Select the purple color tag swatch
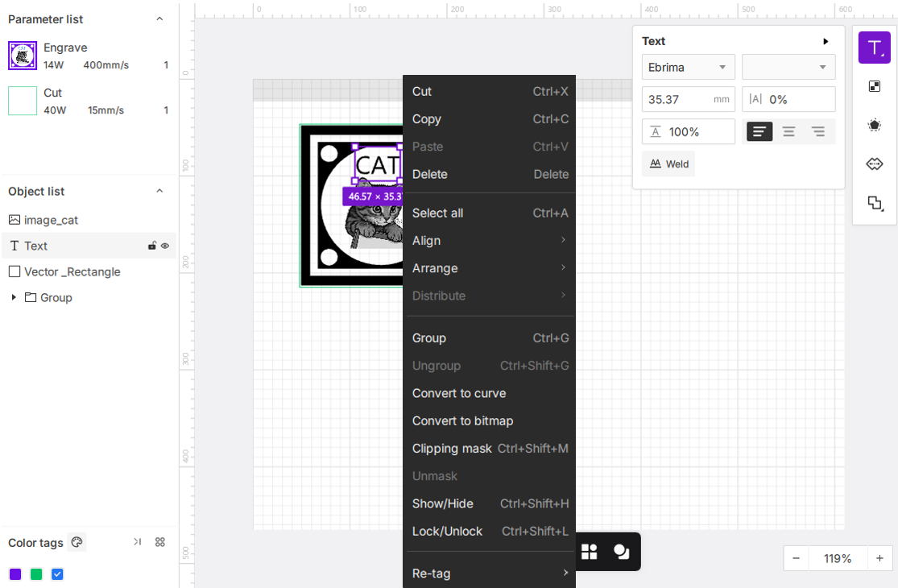 (x=15, y=574)
